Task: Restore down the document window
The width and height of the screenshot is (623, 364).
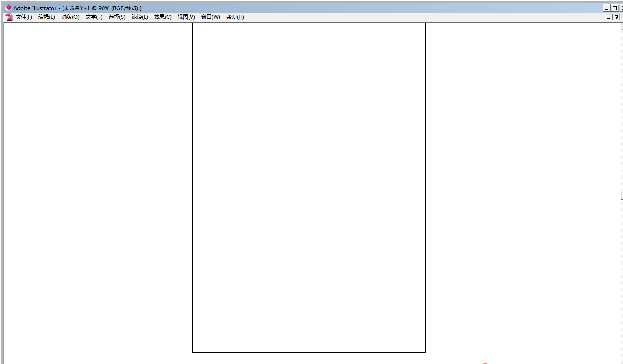Action: [x=616, y=17]
